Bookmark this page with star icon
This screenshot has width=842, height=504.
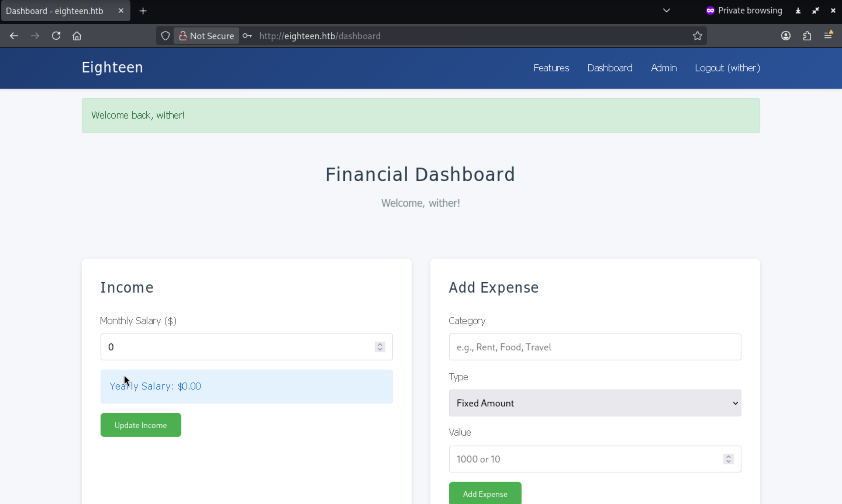(697, 36)
